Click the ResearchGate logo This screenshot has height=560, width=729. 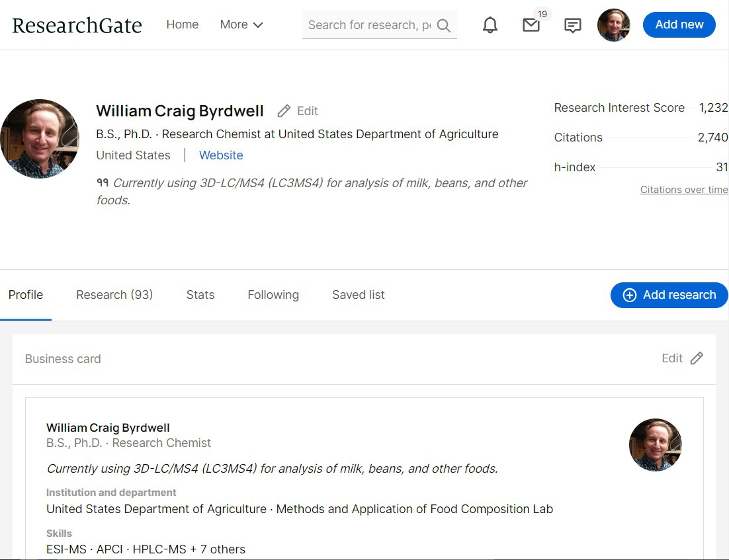click(77, 25)
